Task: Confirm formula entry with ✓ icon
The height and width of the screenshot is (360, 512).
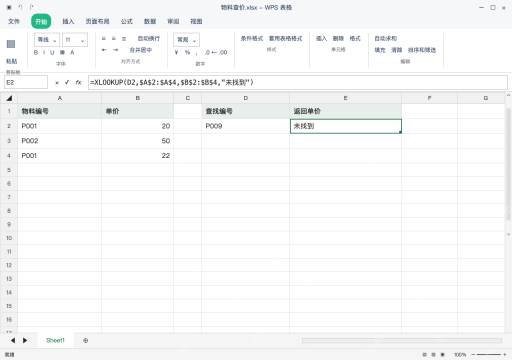Action: coord(67,82)
